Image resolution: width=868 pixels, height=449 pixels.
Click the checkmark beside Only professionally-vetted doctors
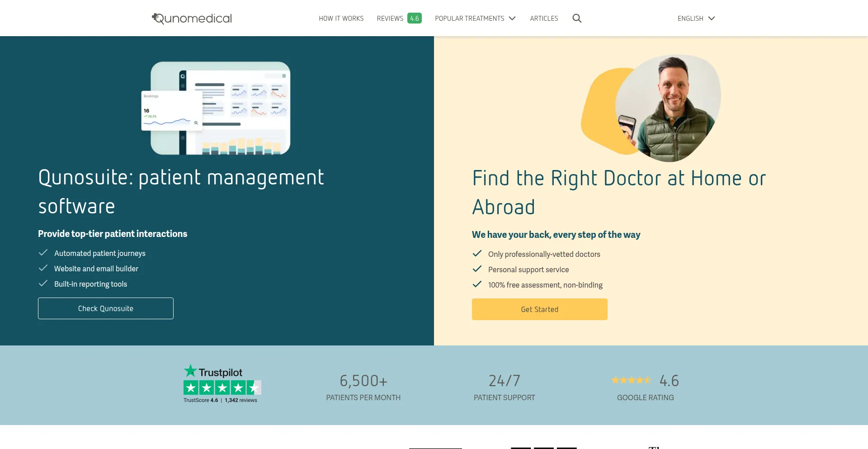click(477, 253)
